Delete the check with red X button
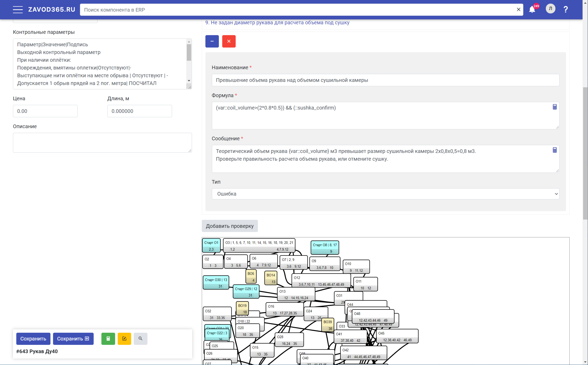588x365 pixels. [x=229, y=41]
